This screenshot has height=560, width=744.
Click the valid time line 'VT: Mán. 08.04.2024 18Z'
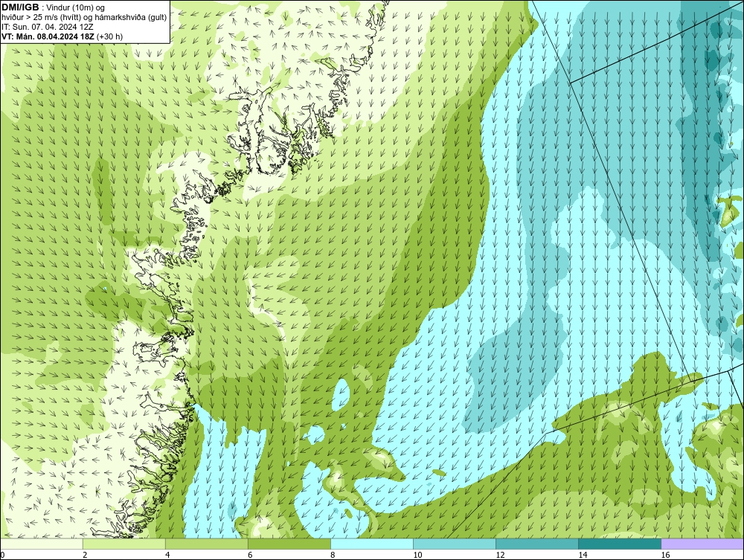pos(48,36)
